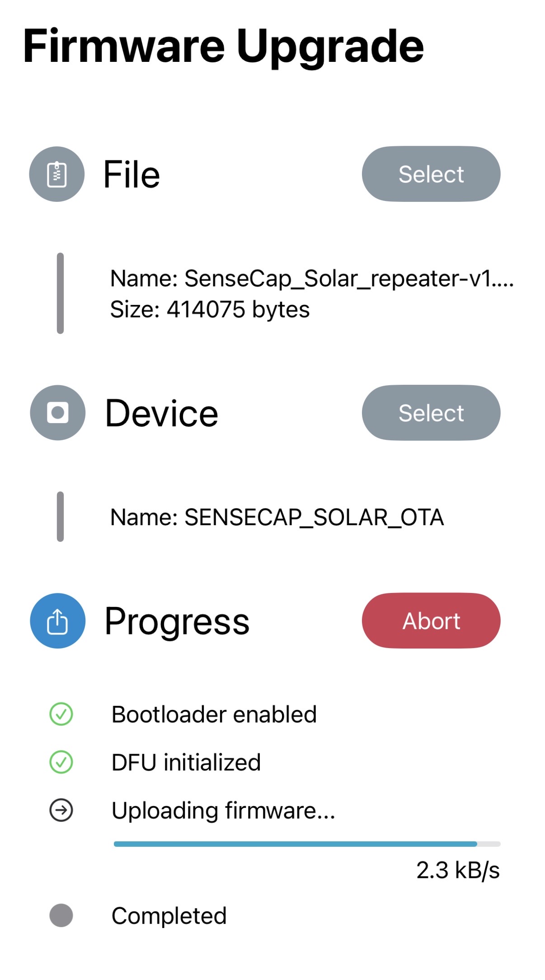Tap the gray dot next to Completed
The image size is (545, 980).
coord(61,915)
